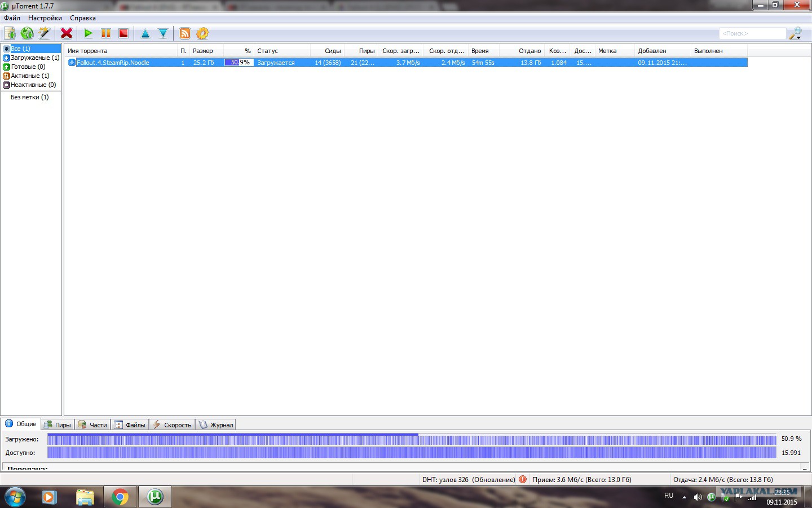This screenshot has height=508, width=812.
Task: Click the Загружено pieces progress bar
Action: coord(412,439)
